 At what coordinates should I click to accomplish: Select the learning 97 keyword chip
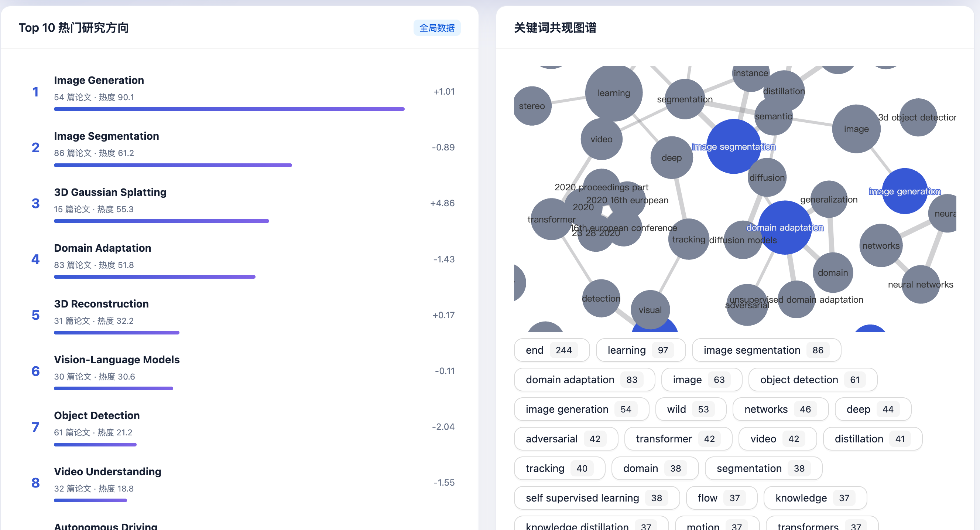coord(641,350)
